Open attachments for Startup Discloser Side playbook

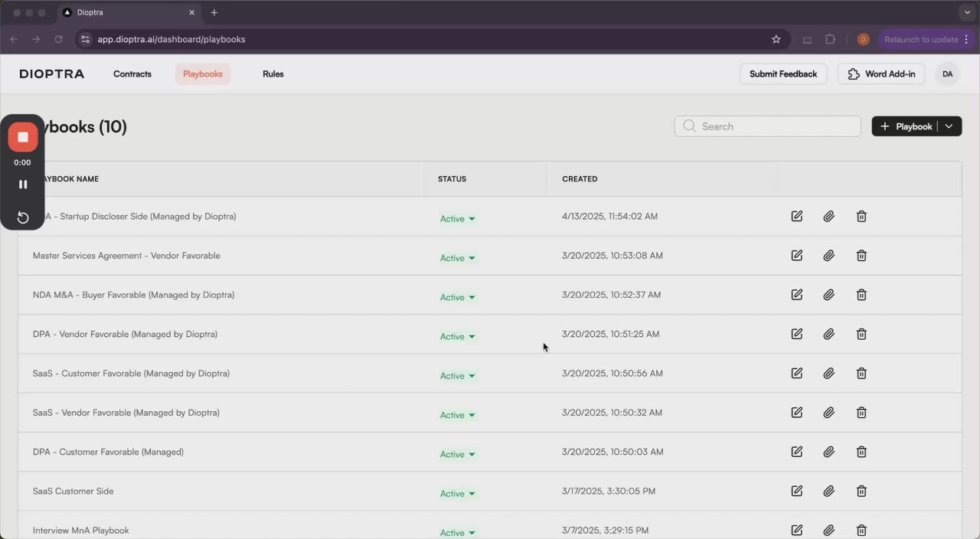pyautogui.click(x=828, y=217)
